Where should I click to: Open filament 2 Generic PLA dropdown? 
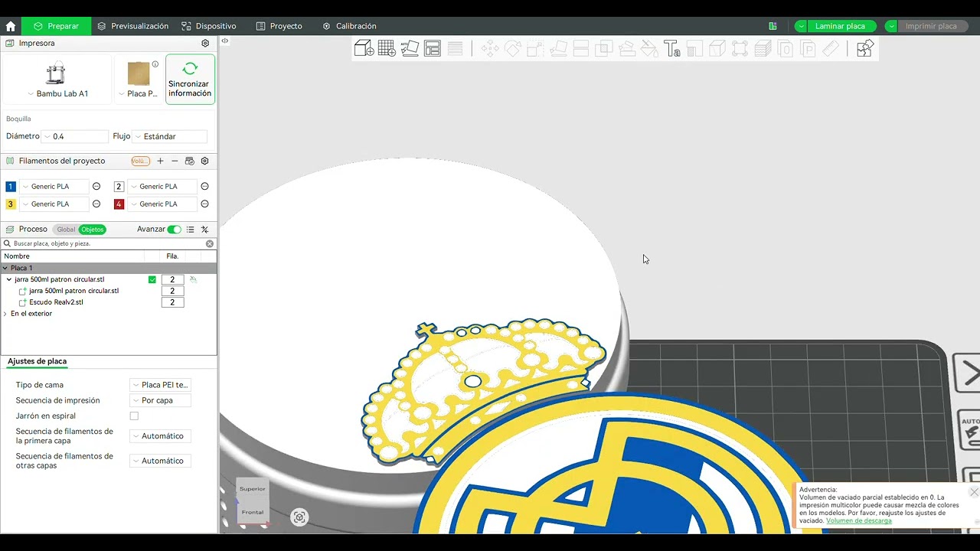(x=162, y=187)
